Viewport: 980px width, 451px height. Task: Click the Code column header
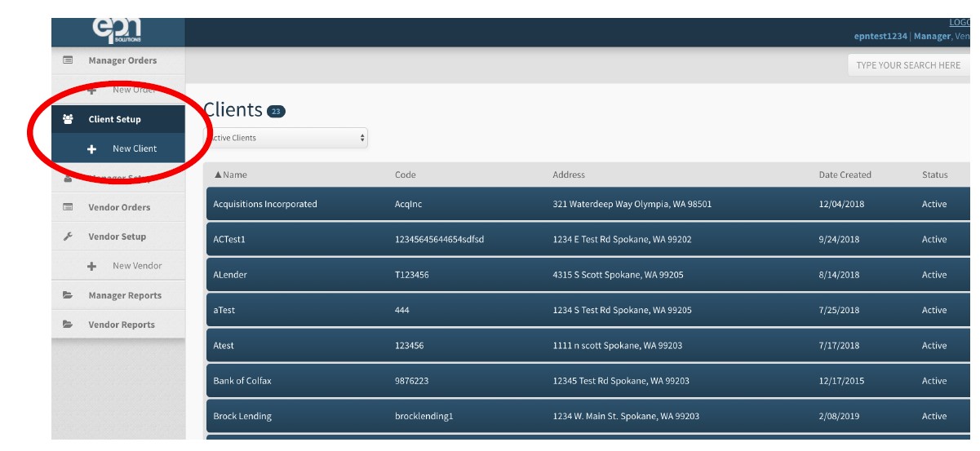coord(406,175)
